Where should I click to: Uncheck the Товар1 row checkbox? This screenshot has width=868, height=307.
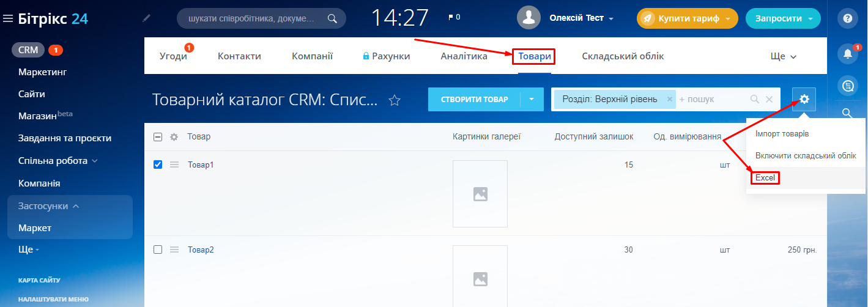(158, 165)
